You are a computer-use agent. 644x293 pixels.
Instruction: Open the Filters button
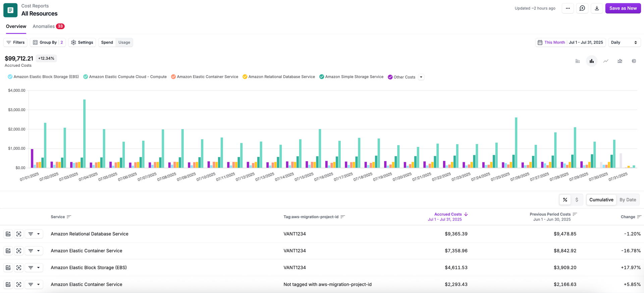coord(16,43)
